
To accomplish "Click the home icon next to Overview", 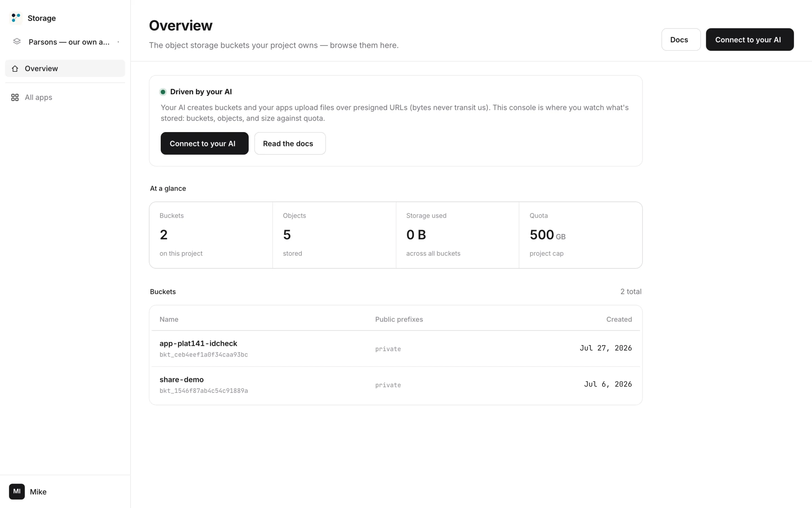I will (15, 68).
